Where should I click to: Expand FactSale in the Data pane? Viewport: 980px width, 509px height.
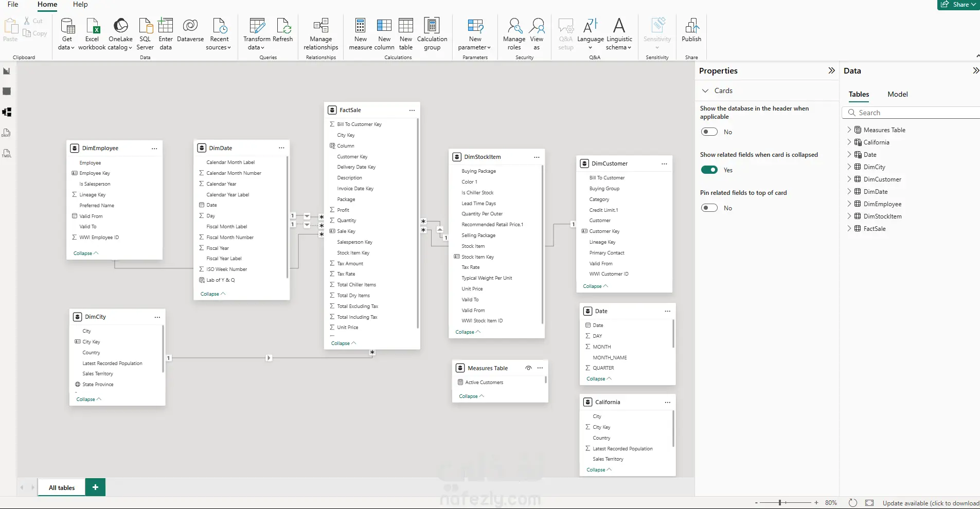pyautogui.click(x=849, y=228)
